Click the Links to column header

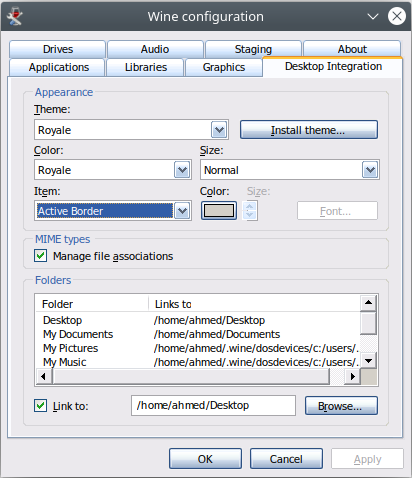pyautogui.click(x=254, y=304)
